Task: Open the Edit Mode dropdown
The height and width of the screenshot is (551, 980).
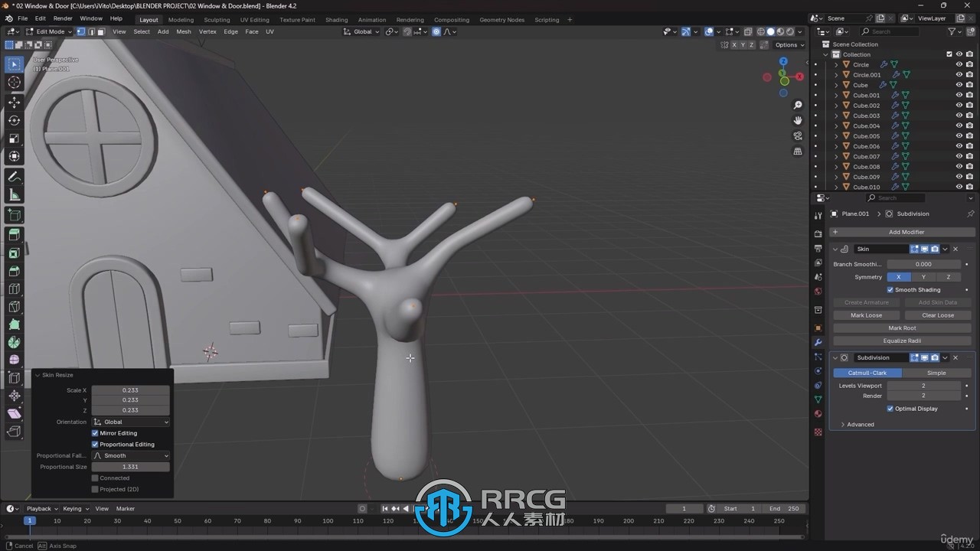Action: click(x=48, y=31)
